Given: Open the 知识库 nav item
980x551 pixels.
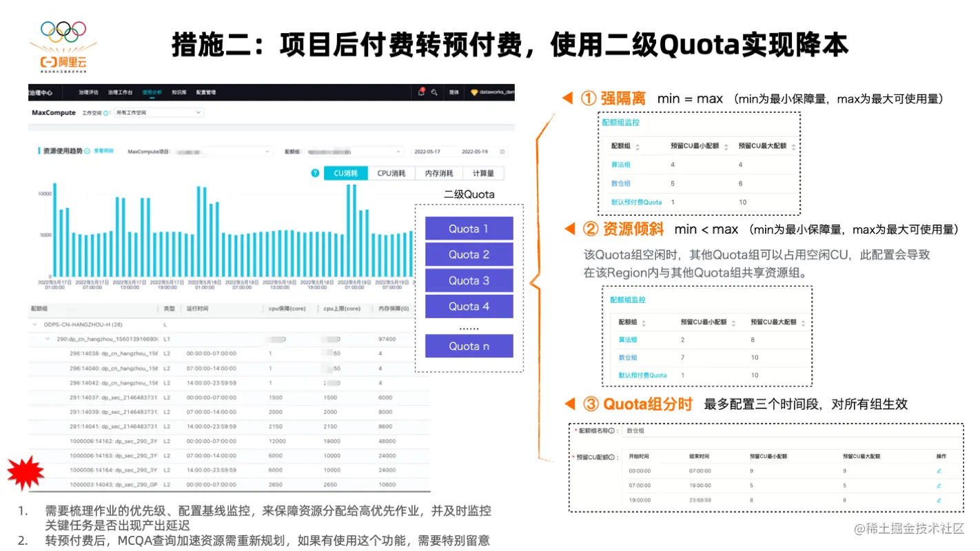Looking at the screenshot, I should pos(180,92).
